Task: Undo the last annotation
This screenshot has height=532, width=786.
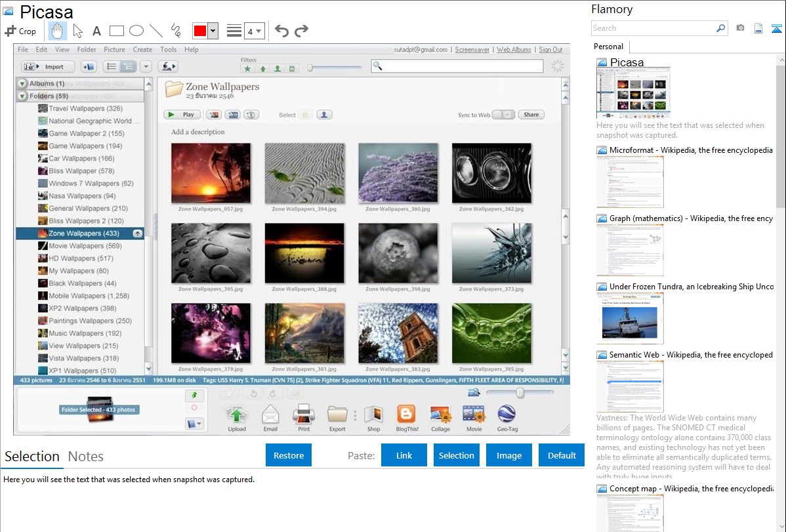Action: point(281,31)
